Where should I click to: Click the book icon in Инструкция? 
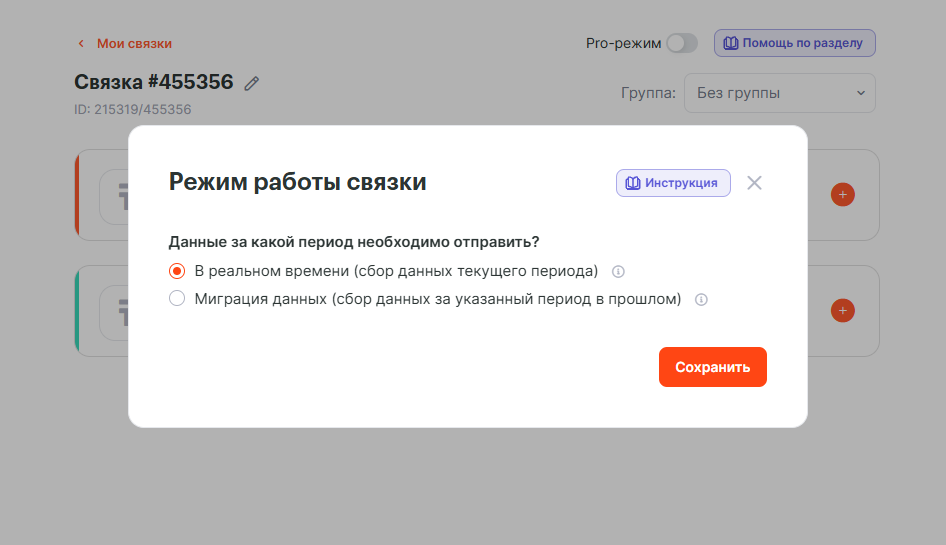pos(632,183)
